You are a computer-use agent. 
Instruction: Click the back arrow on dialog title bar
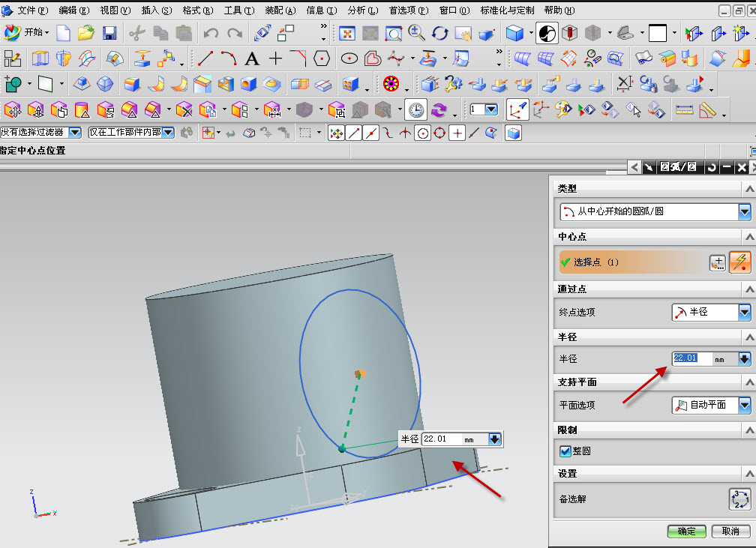click(x=634, y=167)
